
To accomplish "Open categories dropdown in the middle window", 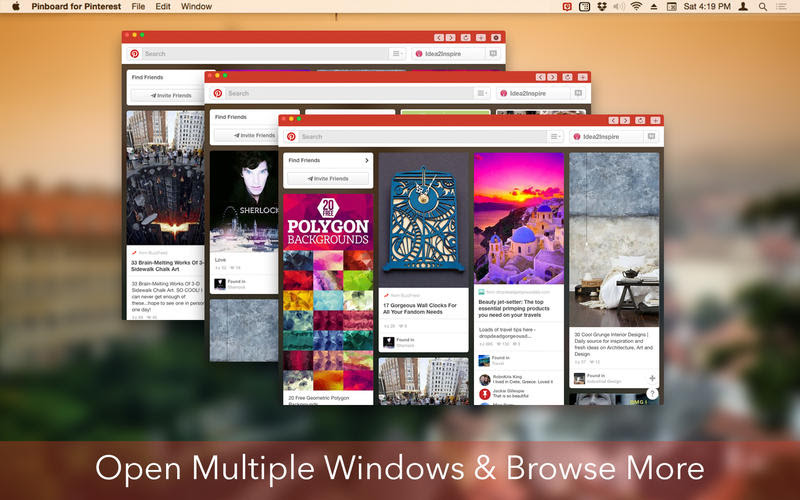I will pyautogui.click(x=482, y=93).
